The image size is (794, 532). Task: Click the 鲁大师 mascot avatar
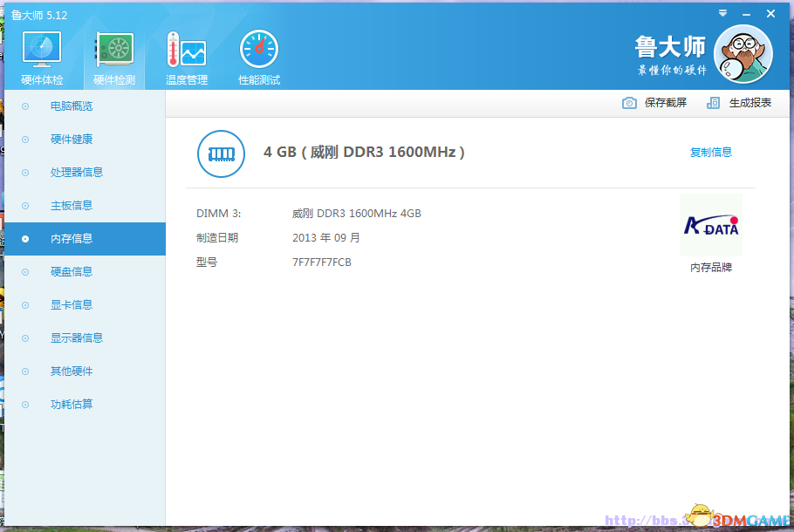[743, 54]
